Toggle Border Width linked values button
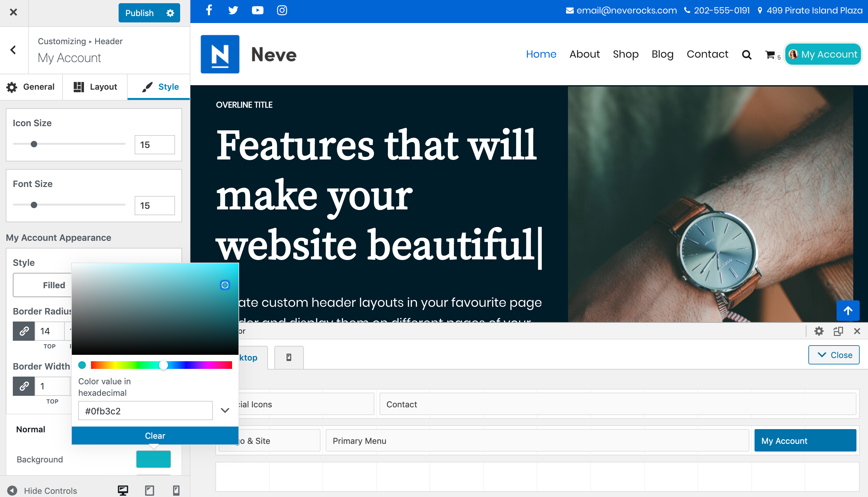The image size is (868, 497). (x=24, y=386)
